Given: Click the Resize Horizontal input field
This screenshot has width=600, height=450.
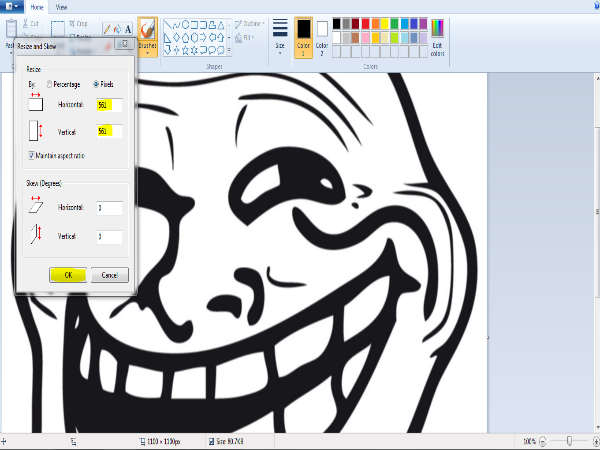Looking at the screenshot, I should [x=108, y=105].
